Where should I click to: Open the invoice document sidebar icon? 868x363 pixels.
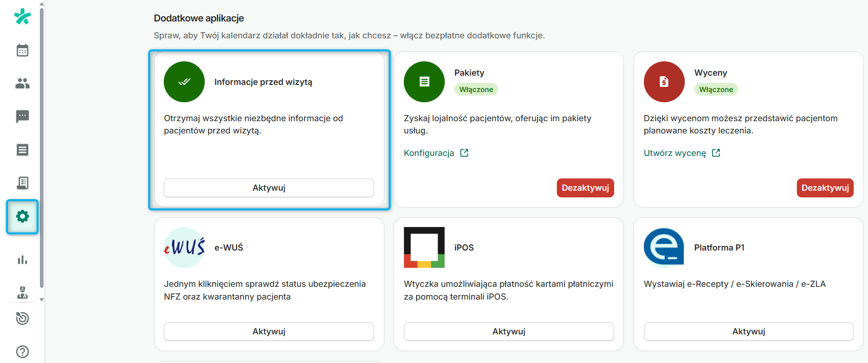click(23, 183)
